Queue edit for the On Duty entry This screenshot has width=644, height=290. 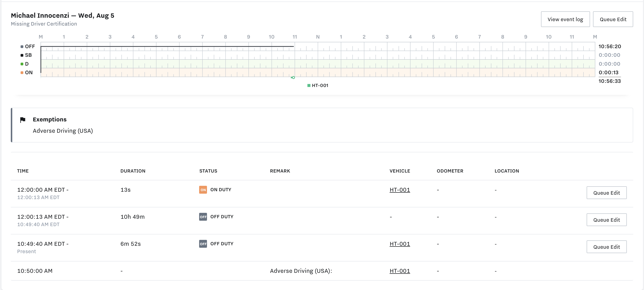[x=606, y=193]
